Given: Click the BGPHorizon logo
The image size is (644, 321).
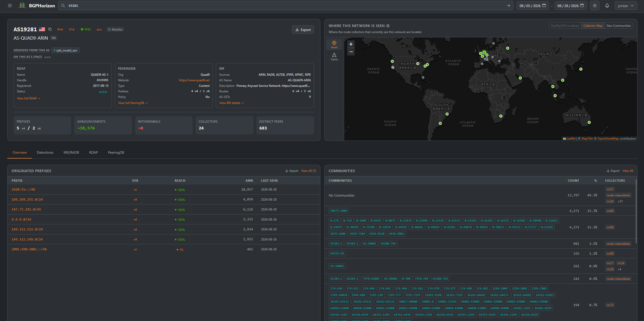Looking at the screenshot, I should (x=37, y=6).
